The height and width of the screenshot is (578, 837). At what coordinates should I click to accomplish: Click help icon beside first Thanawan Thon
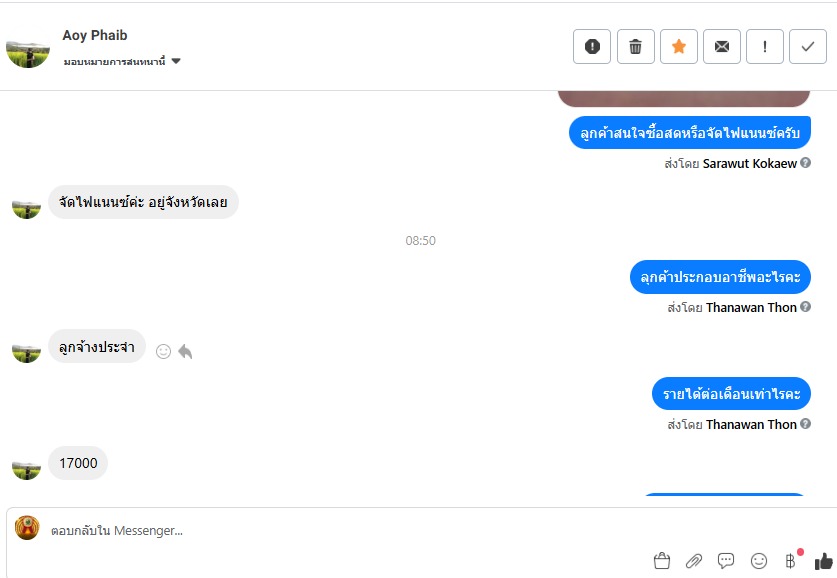pos(806,307)
